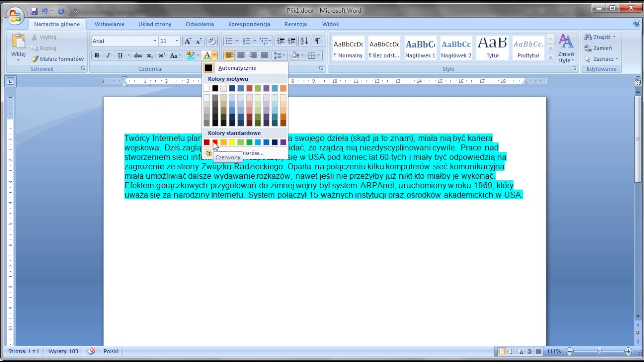The image size is (644, 362).
Task: Activate Malarz formatów
Action: tap(57, 59)
